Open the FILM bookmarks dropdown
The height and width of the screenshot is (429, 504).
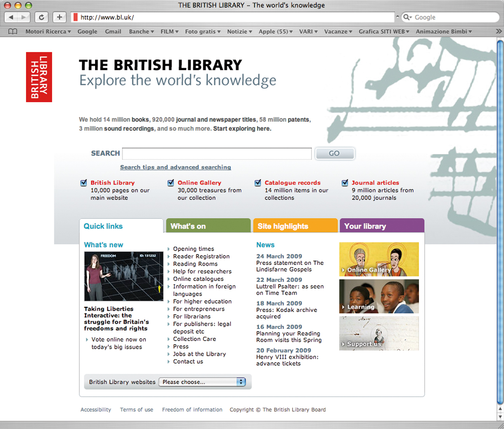tap(170, 31)
